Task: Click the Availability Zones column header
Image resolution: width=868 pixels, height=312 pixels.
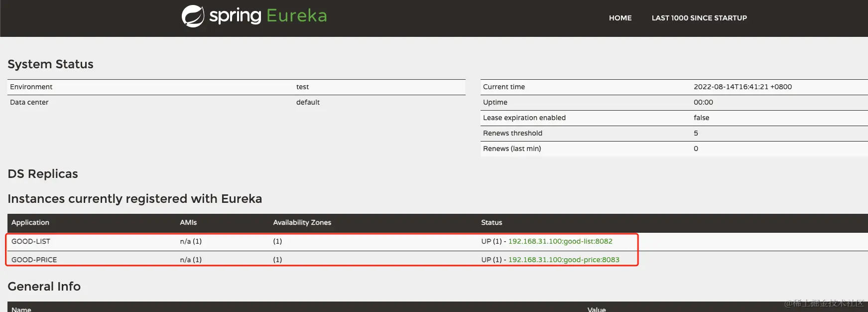Action: click(x=302, y=223)
